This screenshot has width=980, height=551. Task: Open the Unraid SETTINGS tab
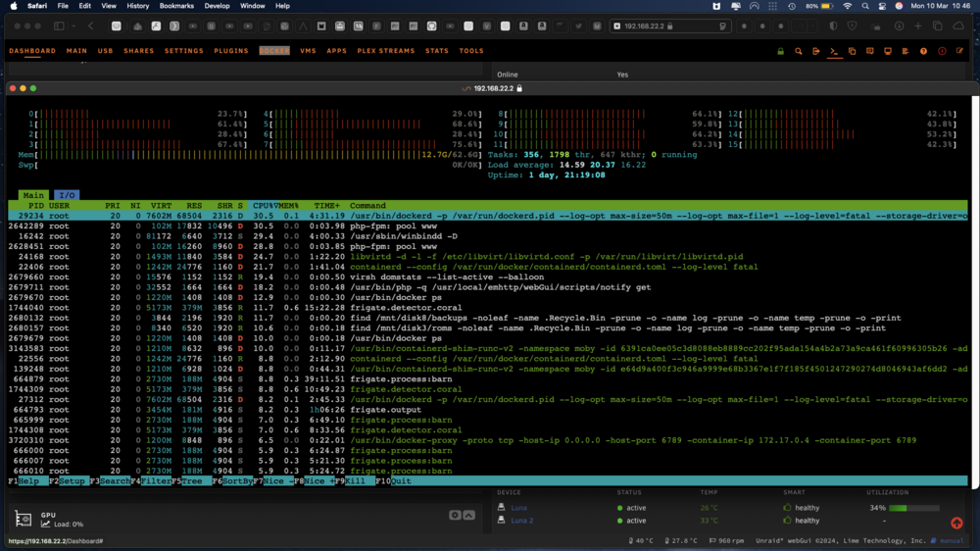[x=184, y=51]
